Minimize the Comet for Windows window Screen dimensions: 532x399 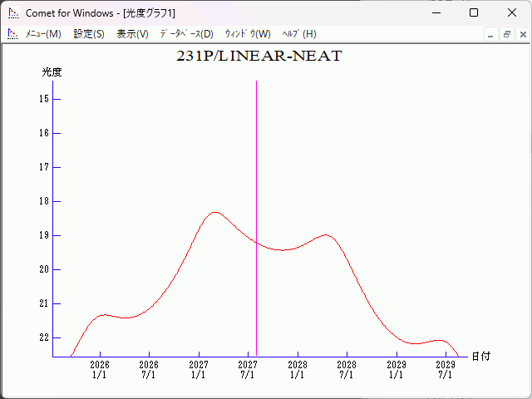(435, 13)
